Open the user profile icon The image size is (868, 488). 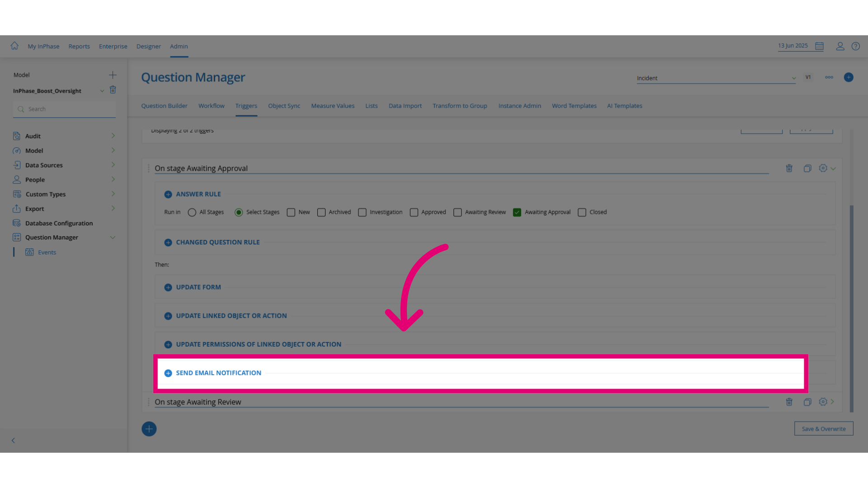tap(840, 46)
